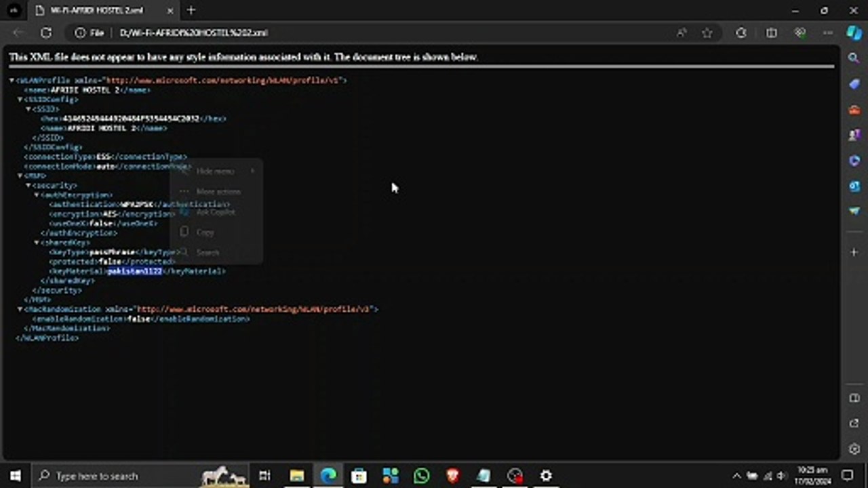Show hidden system tray icons
The height and width of the screenshot is (488, 868).
737,476
